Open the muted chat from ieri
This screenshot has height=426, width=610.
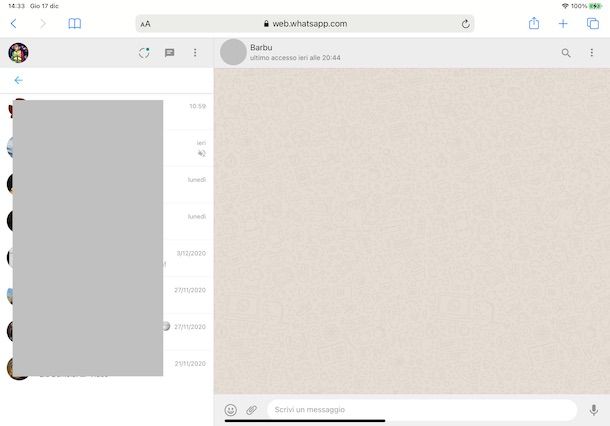click(107, 148)
